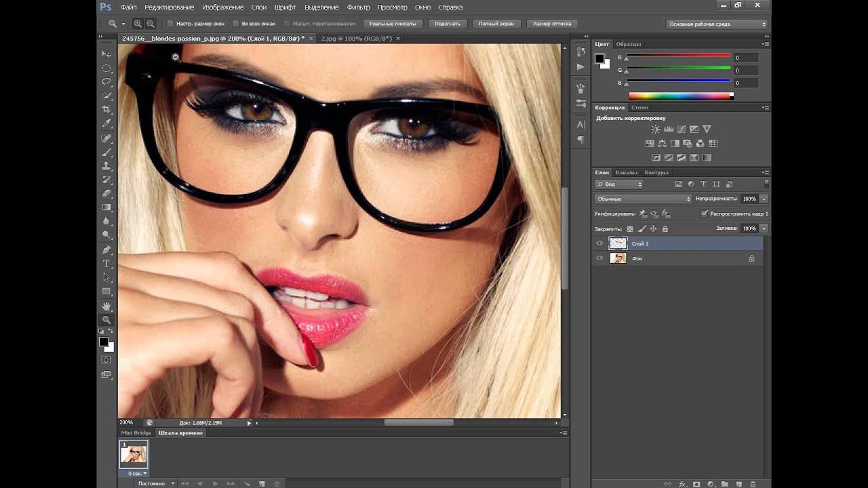
Task: Toggle Quick Mask mode
Action: 106,360
